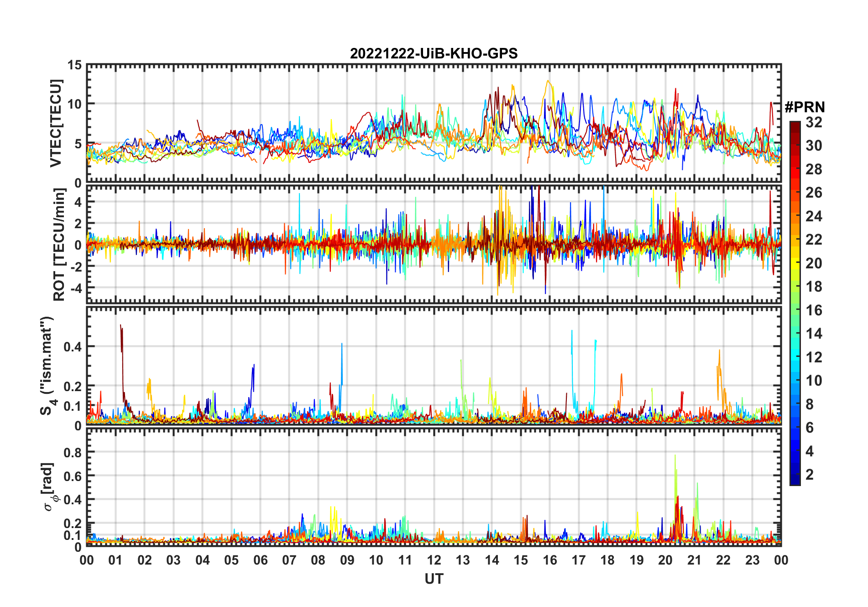Click colorbar tick label 16
This screenshot has height=607, width=868.
coord(814,310)
